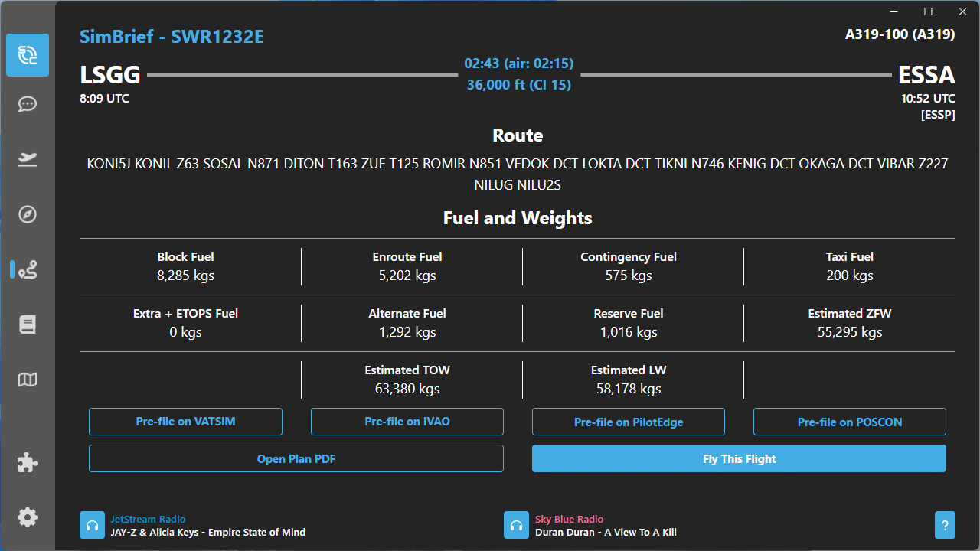Screen dimensions: 980x551
Task: Open the plan PDF
Action: click(x=296, y=459)
